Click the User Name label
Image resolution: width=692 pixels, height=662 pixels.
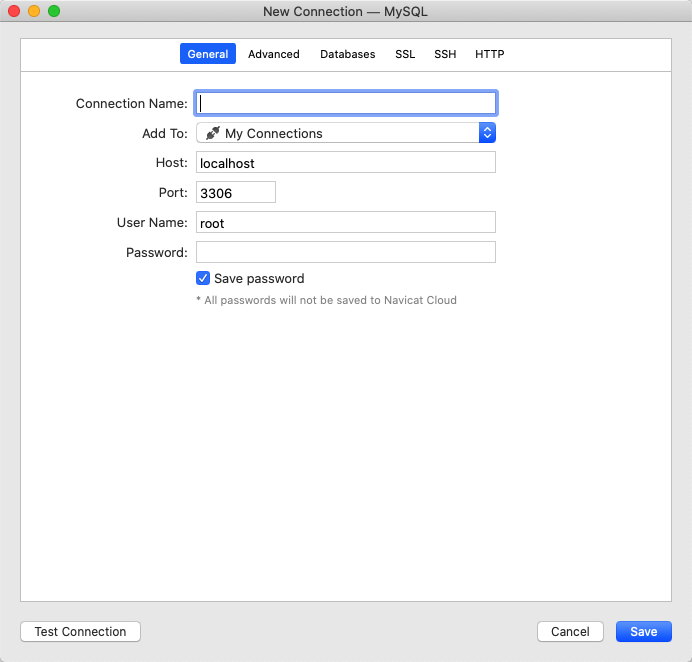click(x=152, y=222)
